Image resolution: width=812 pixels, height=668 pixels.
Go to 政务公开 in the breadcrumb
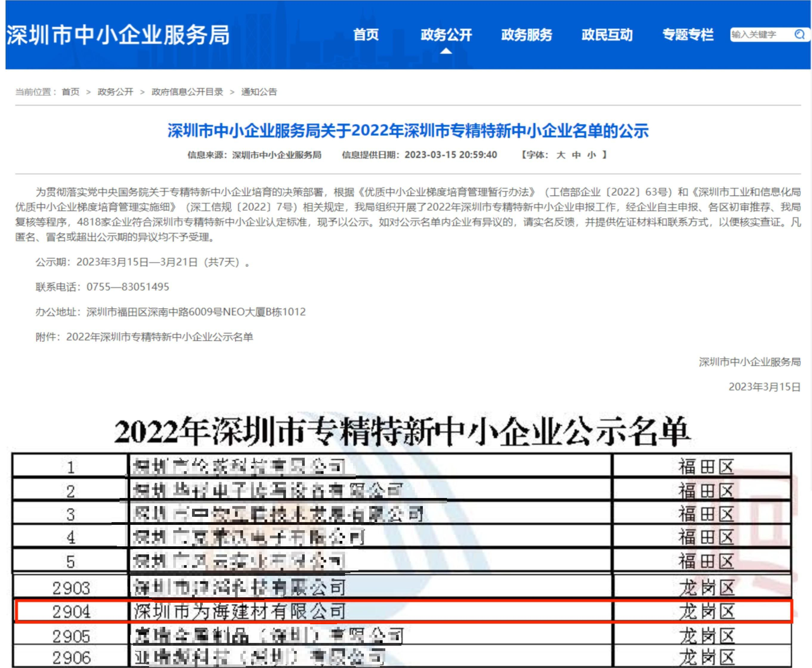(115, 92)
